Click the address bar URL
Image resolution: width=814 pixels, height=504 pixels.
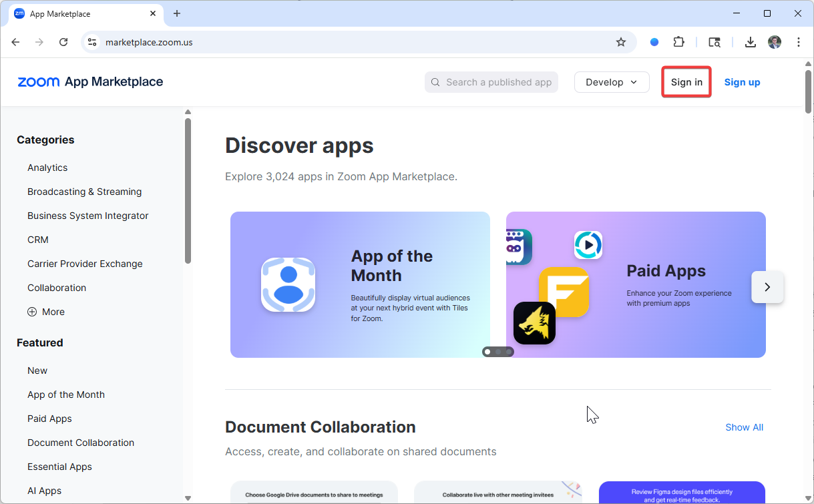[149, 42]
